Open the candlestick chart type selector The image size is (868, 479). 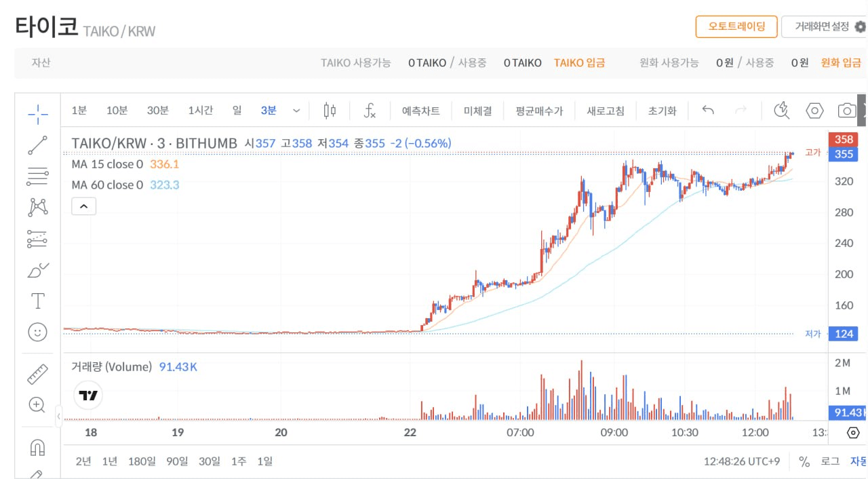coord(330,111)
